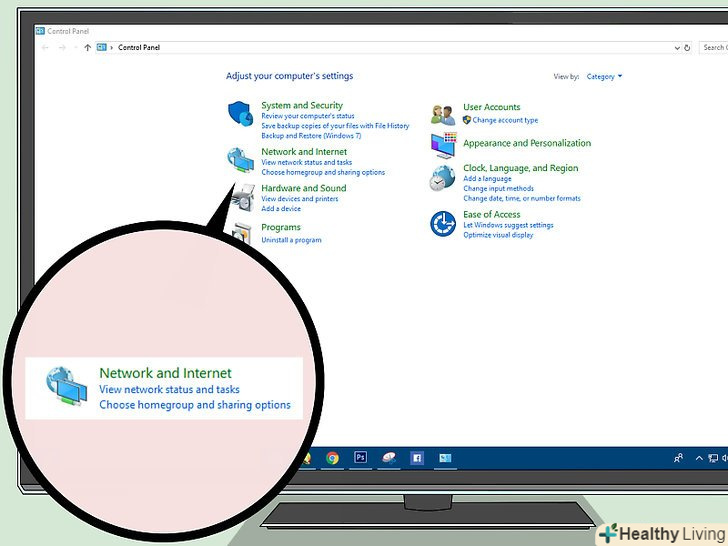Open the System and Security heading link
Screen dimensions: 728x546
click(x=302, y=105)
